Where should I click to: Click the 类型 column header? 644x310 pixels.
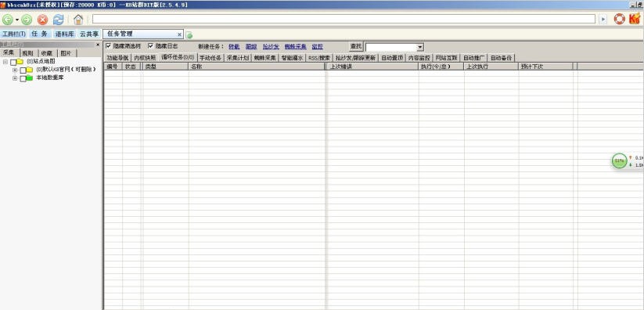165,67
